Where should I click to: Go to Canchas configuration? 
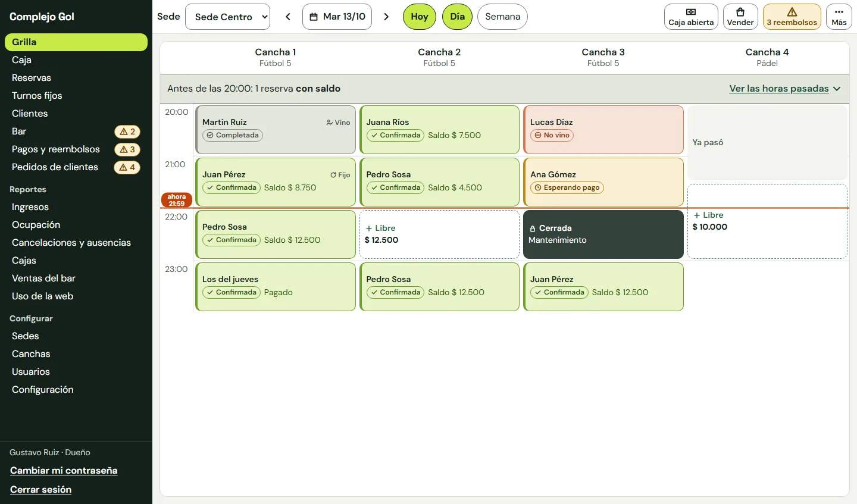pos(76,354)
